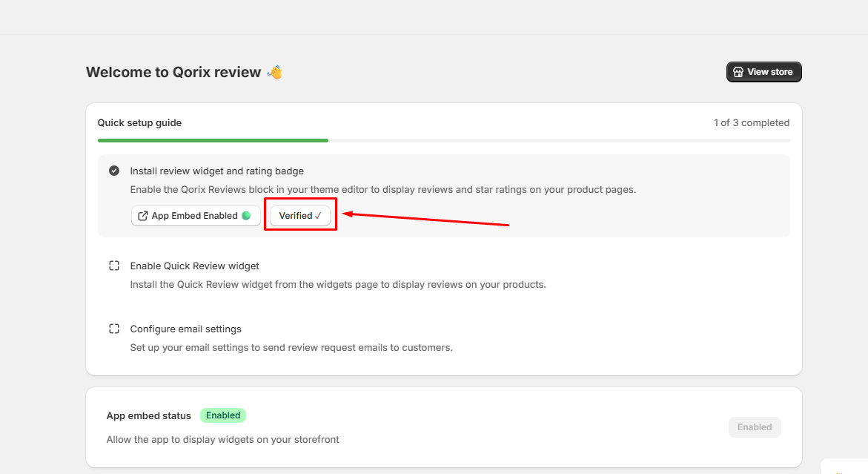Select 'Allow the app to display widgets' text
868x474 pixels.
(x=222, y=440)
